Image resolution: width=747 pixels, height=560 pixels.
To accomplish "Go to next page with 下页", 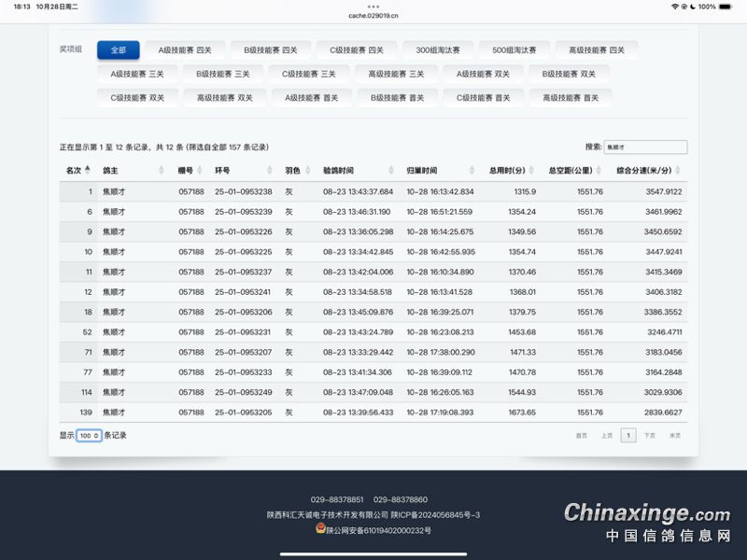I will (649, 435).
